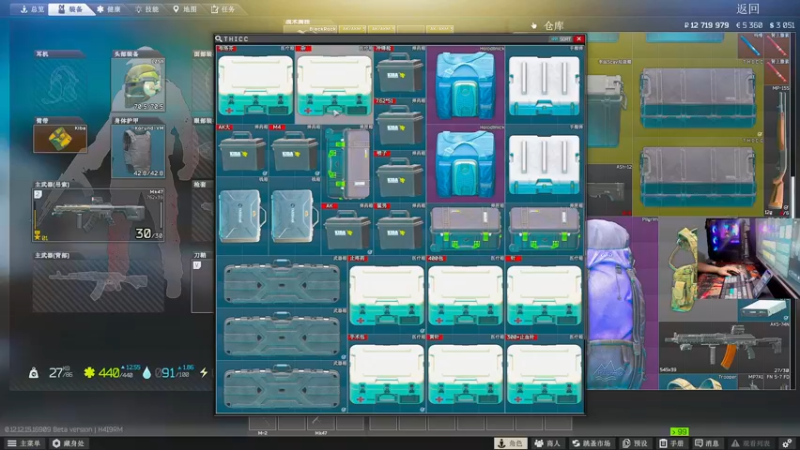Click the empty on-back weapon slot
Viewport: 800px width, 450px height.
click(x=98, y=285)
